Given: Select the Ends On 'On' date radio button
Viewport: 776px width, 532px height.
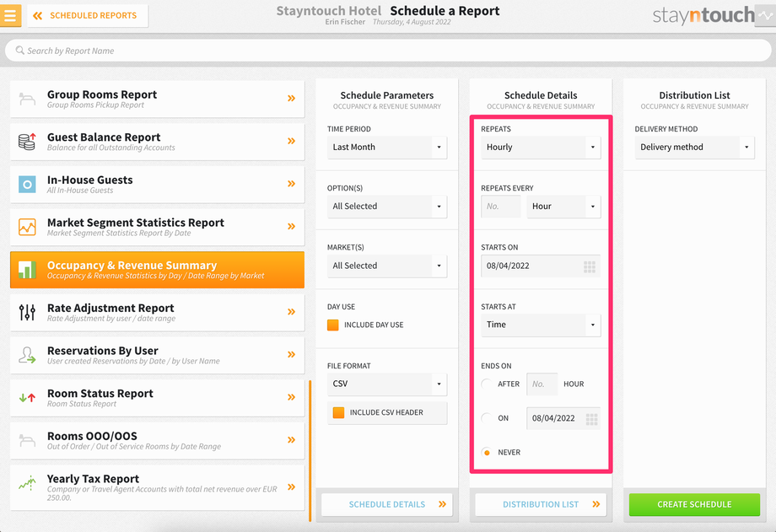Looking at the screenshot, I should (487, 418).
